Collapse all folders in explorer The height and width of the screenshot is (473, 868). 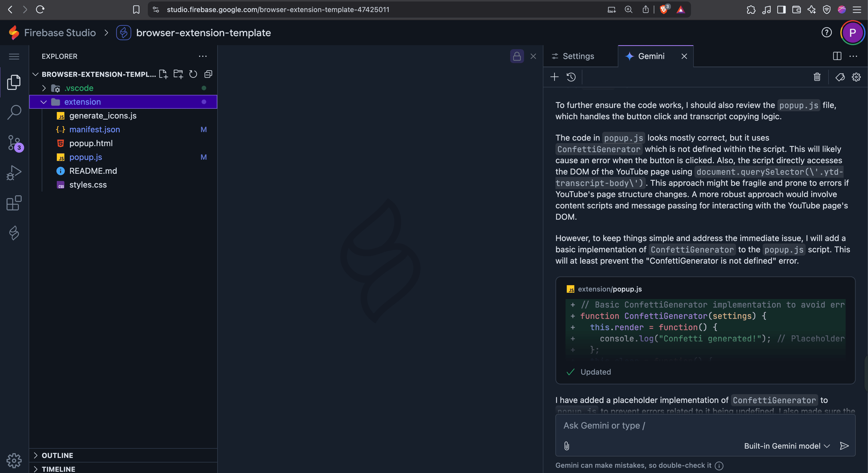[x=208, y=74]
